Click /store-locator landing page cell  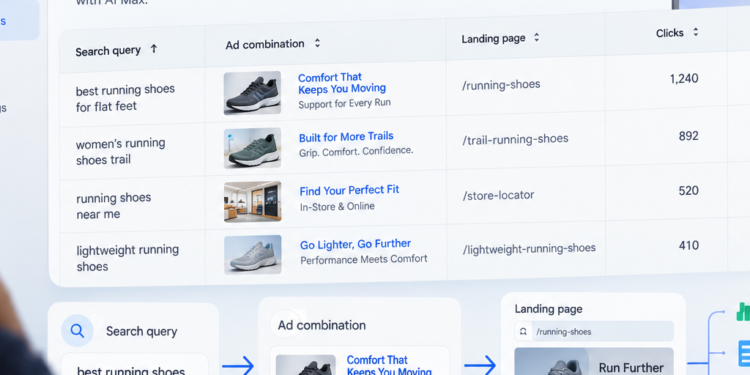coord(498,196)
